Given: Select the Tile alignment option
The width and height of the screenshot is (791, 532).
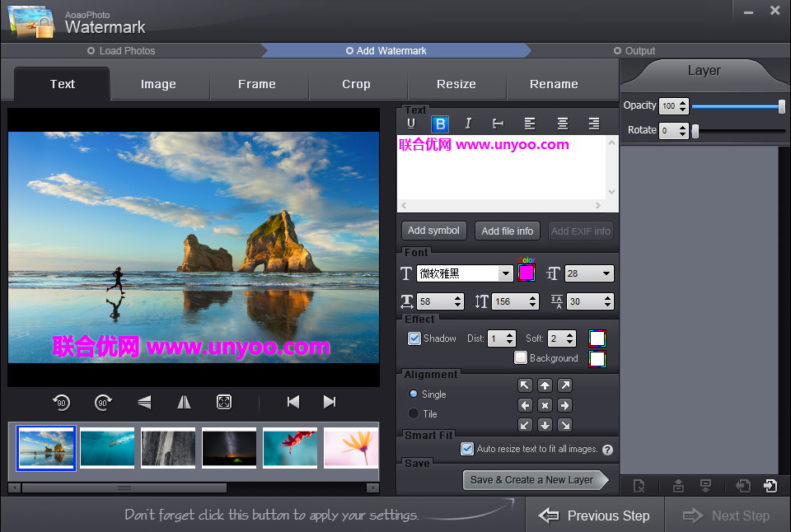Looking at the screenshot, I should point(414,413).
